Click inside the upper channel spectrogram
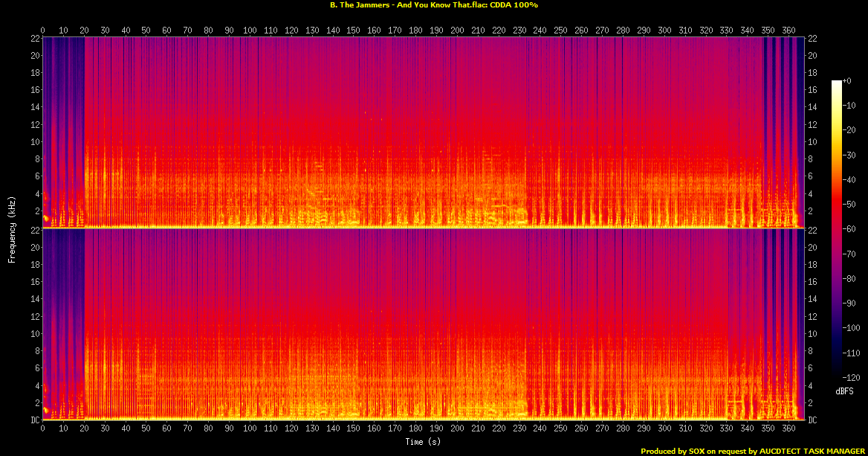Viewport: 868px width, 456px height. pyautogui.click(x=424, y=132)
